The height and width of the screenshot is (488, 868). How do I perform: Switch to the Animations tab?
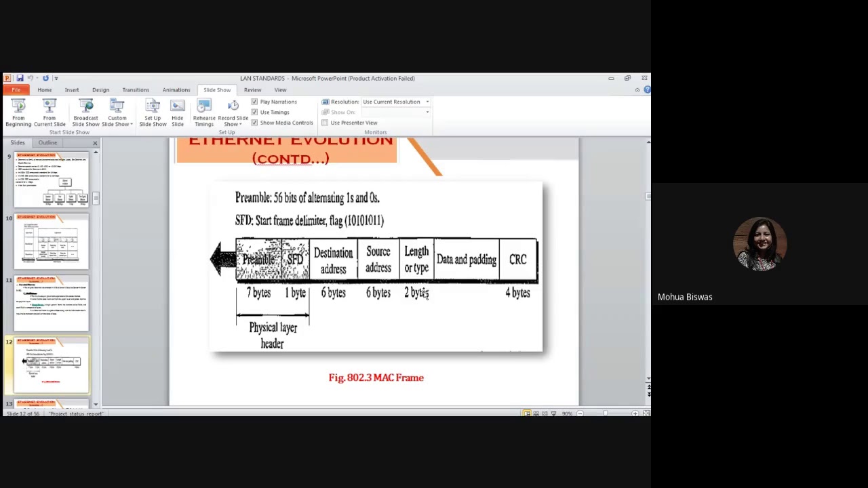[x=176, y=90]
